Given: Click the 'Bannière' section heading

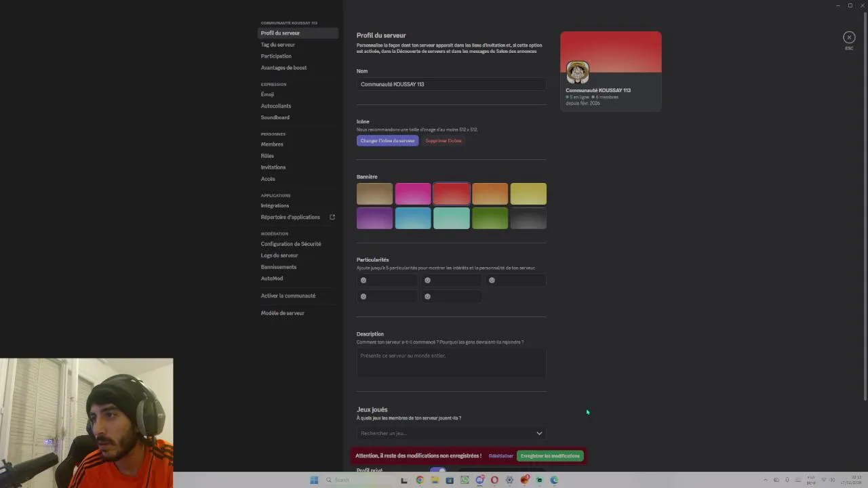Looking at the screenshot, I should 367,177.
